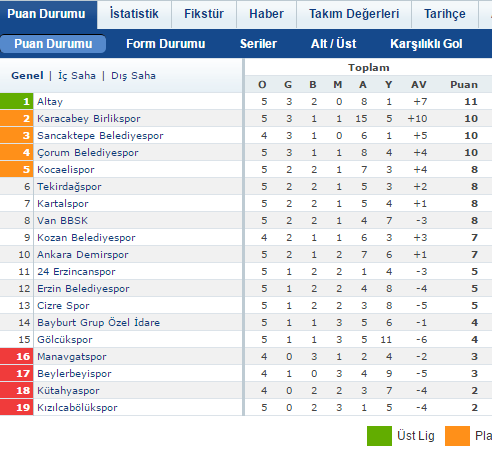Viewport: 492px width, 454px height.
Task: Open the Van BBSK team link
Action: click(x=62, y=221)
